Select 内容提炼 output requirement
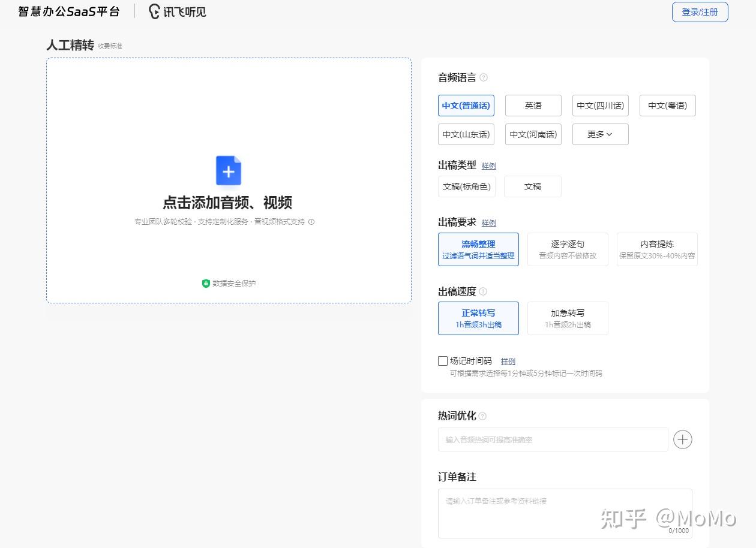The width and height of the screenshot is (756, 548). click(x=657, y=249)
